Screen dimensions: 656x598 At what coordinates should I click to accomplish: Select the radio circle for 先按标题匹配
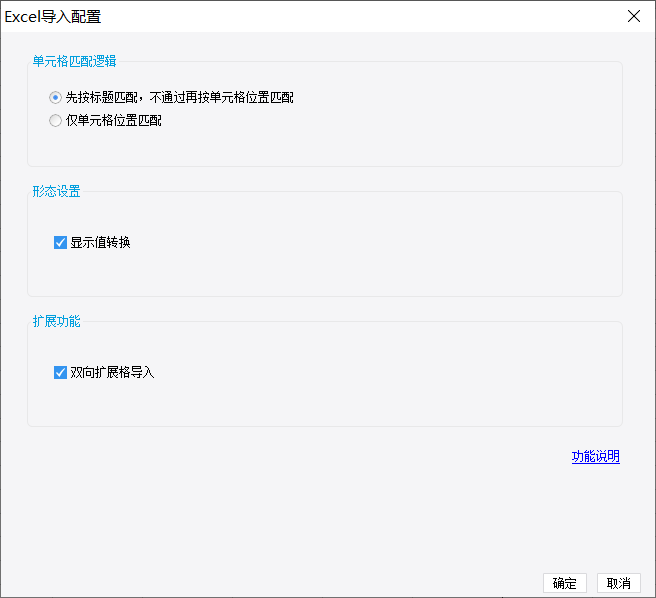[55, 98]
